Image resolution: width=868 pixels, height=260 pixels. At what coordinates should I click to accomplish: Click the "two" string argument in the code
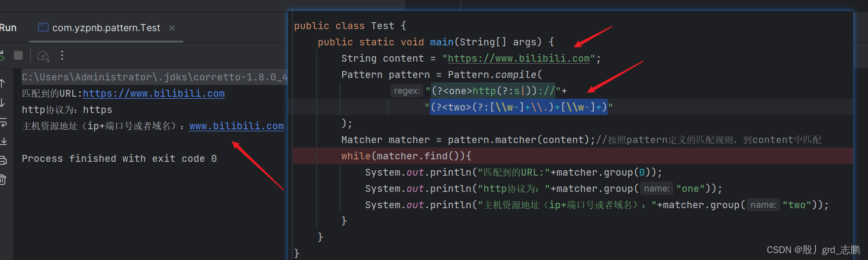[797, 205]
